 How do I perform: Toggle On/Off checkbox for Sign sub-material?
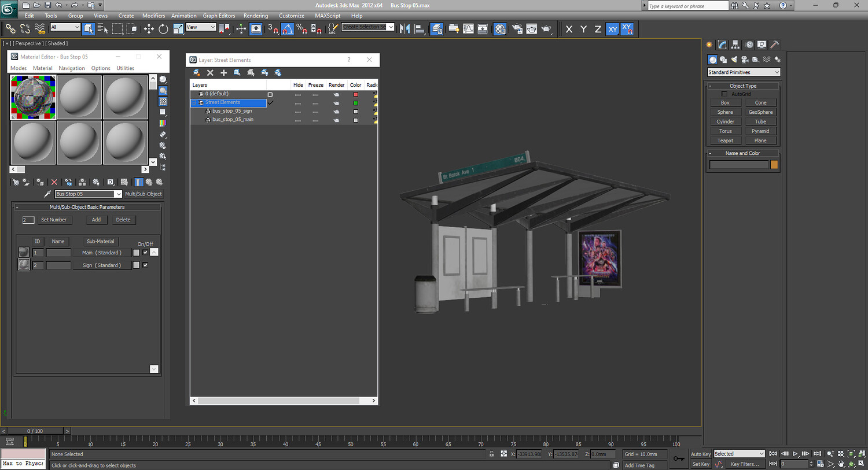(145, 265)
